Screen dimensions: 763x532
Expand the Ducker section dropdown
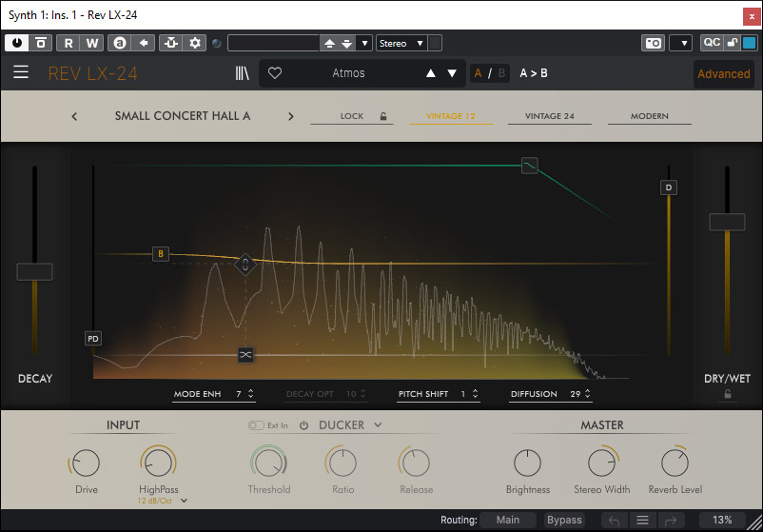point(378,425)
